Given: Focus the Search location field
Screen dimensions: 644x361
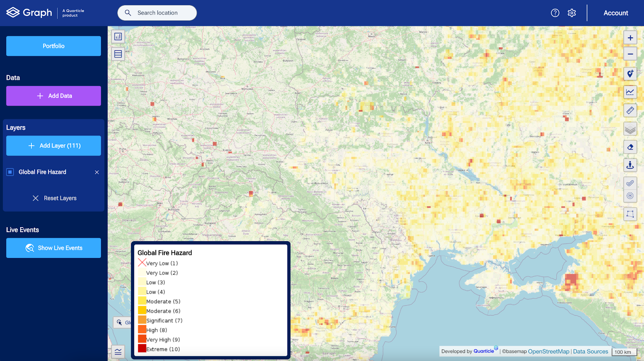Looking at the screenshot, I should coord(157,13).
